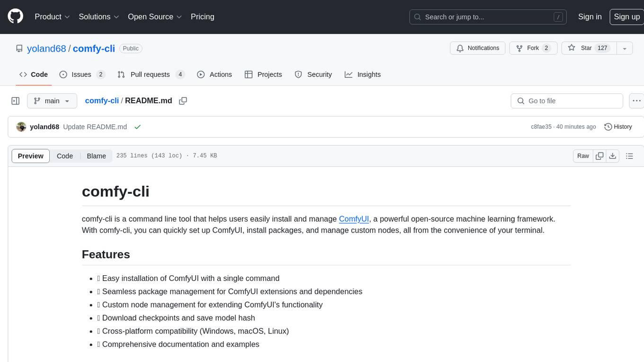View file History
This screenshot has width=644, height=362.
coord(618,127)
